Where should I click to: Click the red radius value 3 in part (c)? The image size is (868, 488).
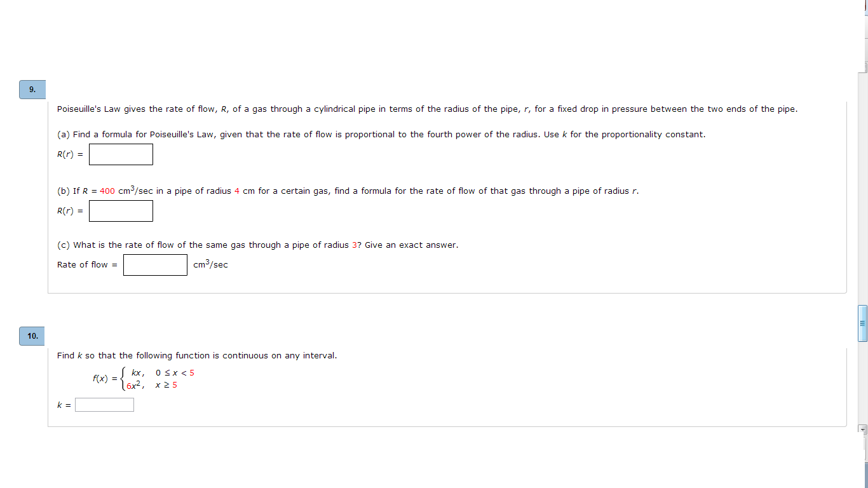pos(354,245)
